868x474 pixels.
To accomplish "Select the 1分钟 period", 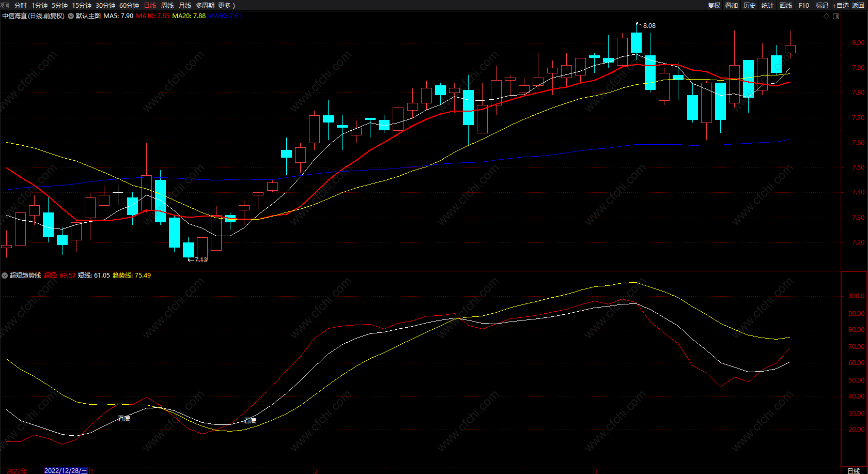I will click(39, 5).
